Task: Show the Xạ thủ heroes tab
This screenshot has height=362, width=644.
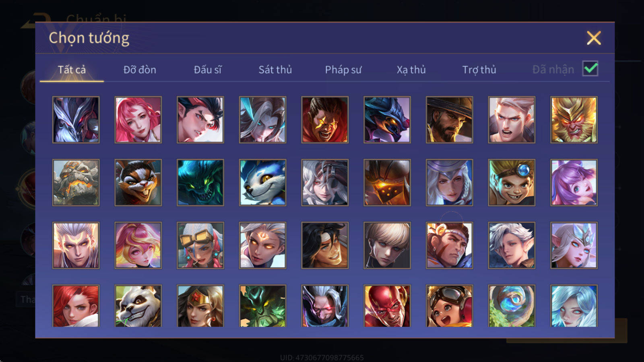Action: (411, 70)
